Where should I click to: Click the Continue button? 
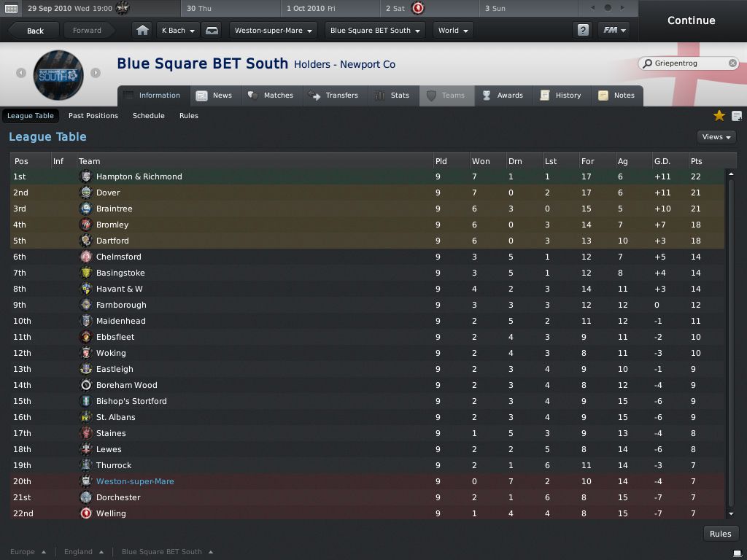pos(692,20)
